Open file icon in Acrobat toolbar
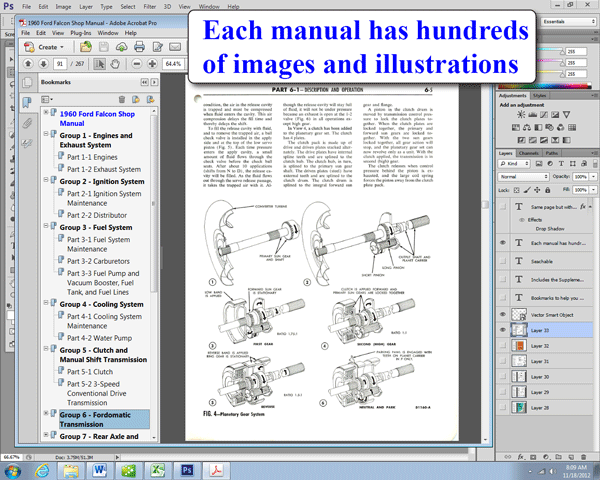This screenshot has width=600, height=480. [86, 47]
